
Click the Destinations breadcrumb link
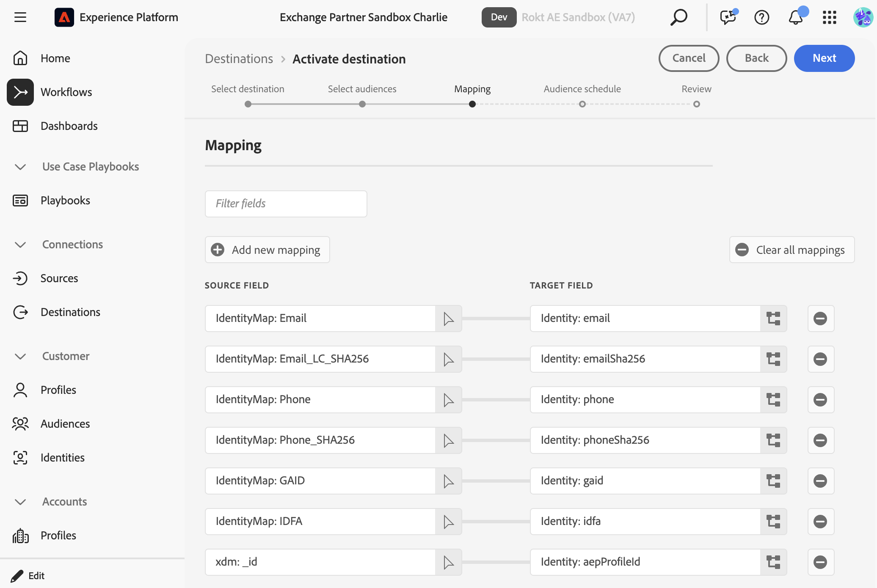[239, 59]
